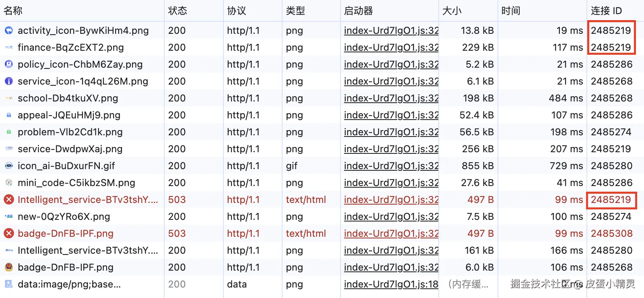644x298 pixels.
Task: Select the activity_icon-BywKiHm4.png request name
Action: coord(83,31)
